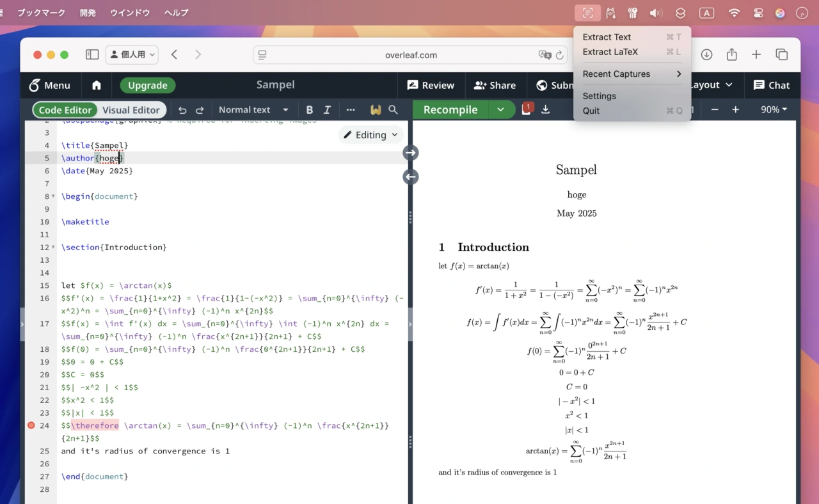Open the logs and output files icon
The width and height of the screenshot is (819, 504).
pos(526,109)
